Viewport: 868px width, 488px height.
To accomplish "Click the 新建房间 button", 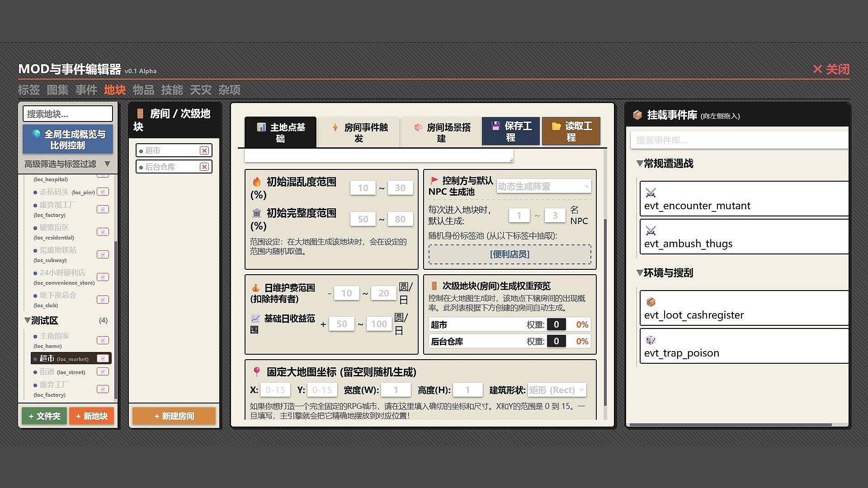I will tap(174, 416).
